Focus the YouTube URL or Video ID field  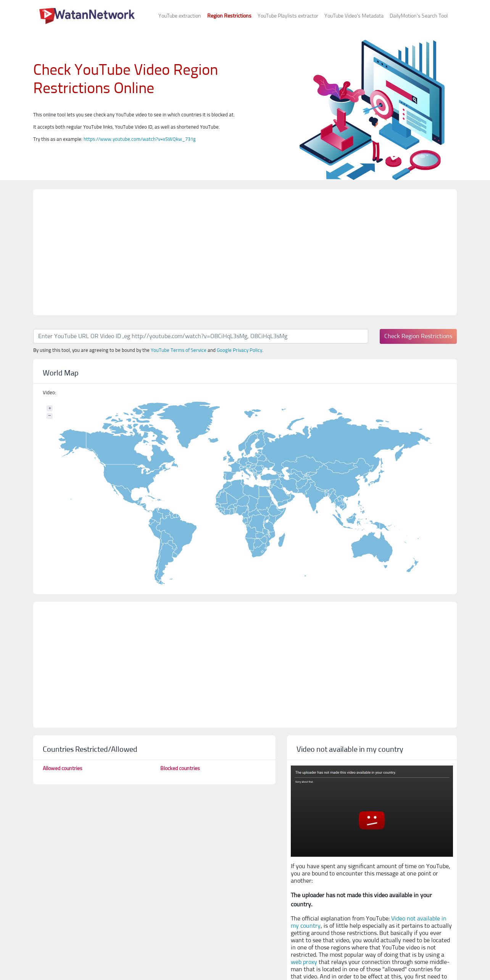pos(201,336)
